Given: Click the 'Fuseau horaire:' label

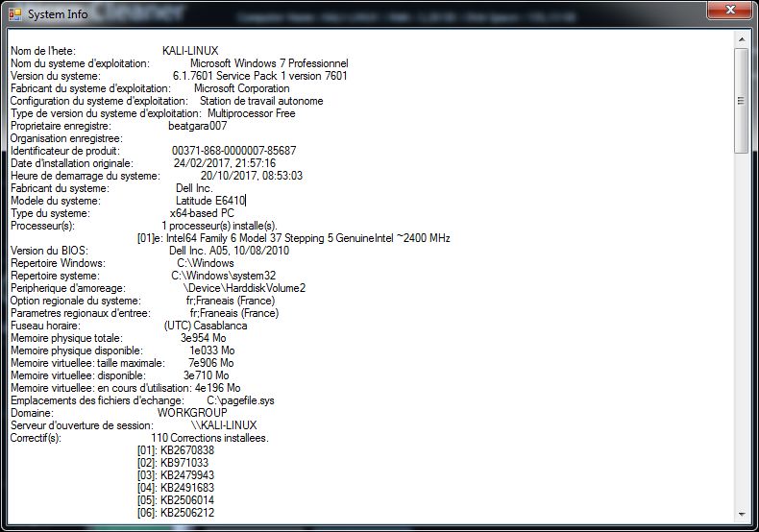Looking at the screenshot, I should [45, 326].
